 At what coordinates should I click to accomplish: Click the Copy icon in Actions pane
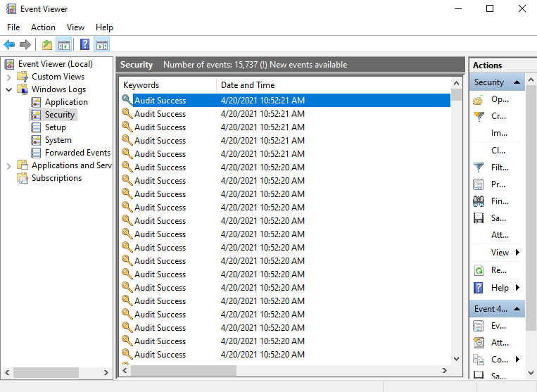click(x=479, y=360)
